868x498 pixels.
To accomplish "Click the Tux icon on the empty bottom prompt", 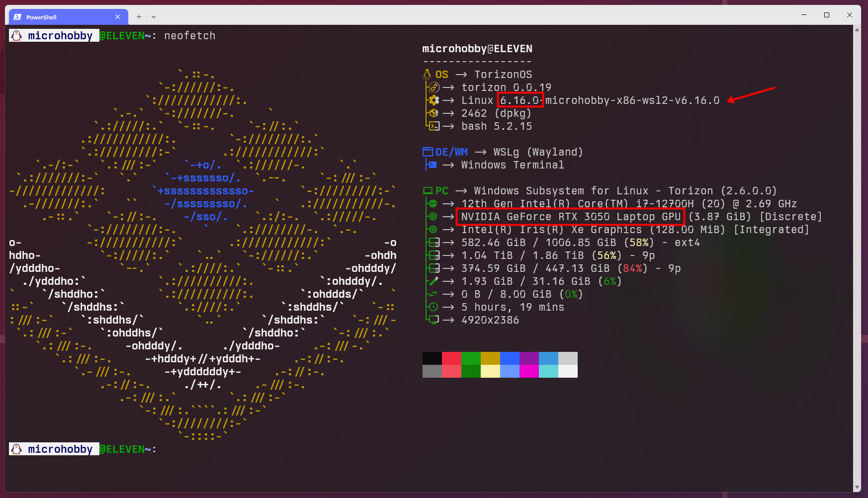I will [16, 449].
